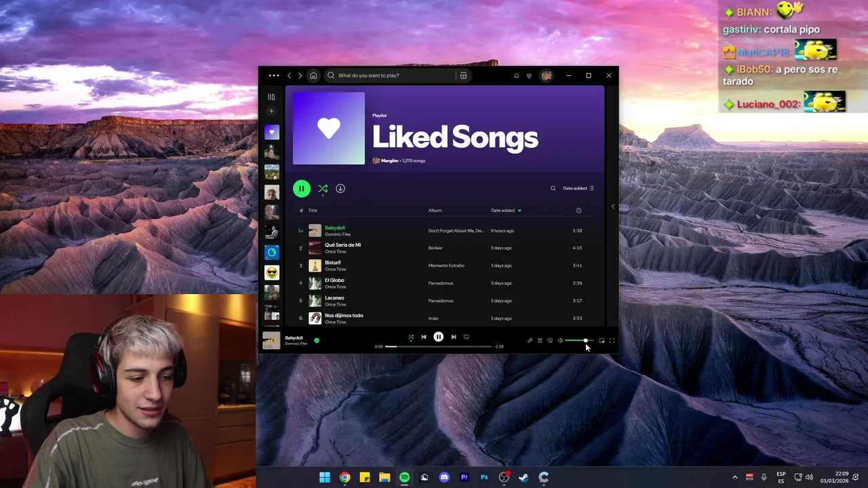868x488 pixels.
Task: Create a new playlist with plus icon
Action: 271,111
